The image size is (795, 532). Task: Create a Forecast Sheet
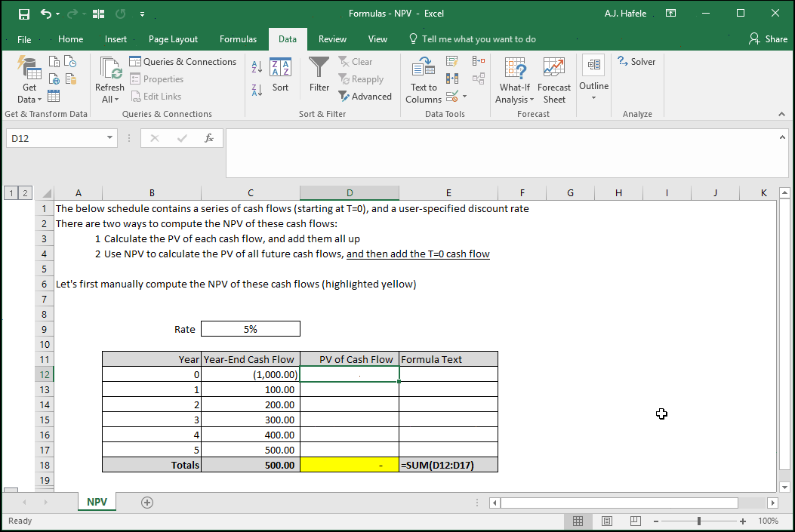[553, 80]
